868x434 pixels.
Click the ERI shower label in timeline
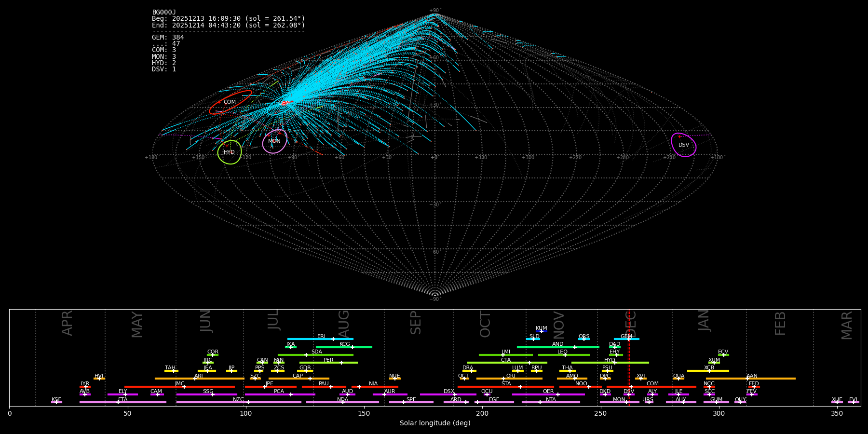321,337
